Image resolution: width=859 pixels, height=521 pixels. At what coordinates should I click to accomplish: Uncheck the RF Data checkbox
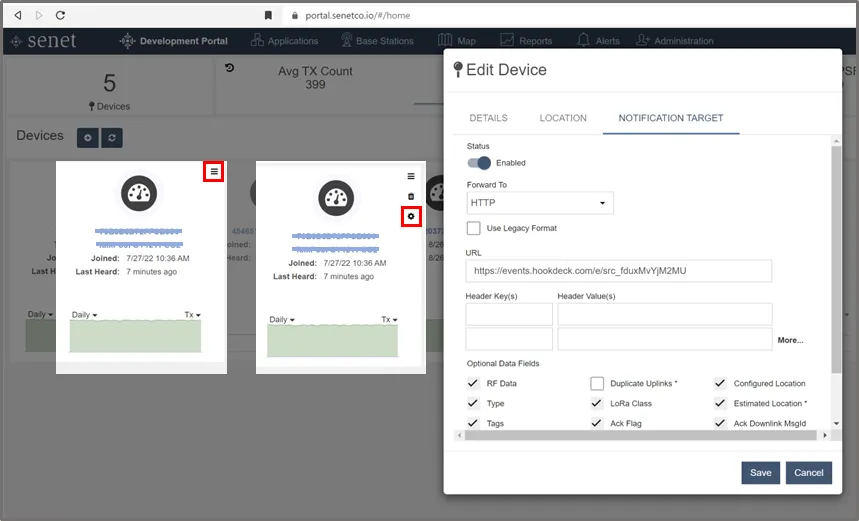pos(473,383)
